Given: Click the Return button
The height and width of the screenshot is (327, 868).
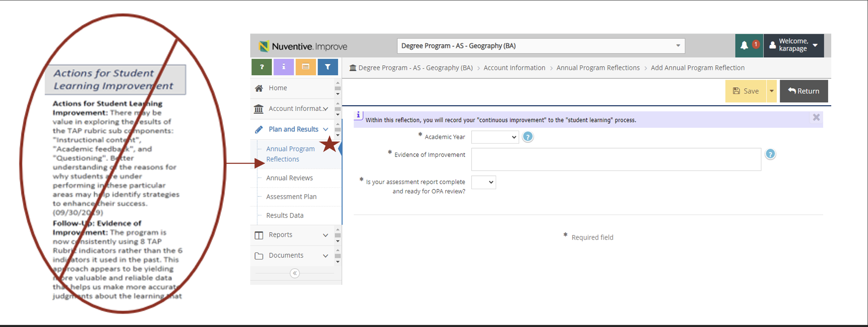Looking at the screenshot, I should (804, 91).
